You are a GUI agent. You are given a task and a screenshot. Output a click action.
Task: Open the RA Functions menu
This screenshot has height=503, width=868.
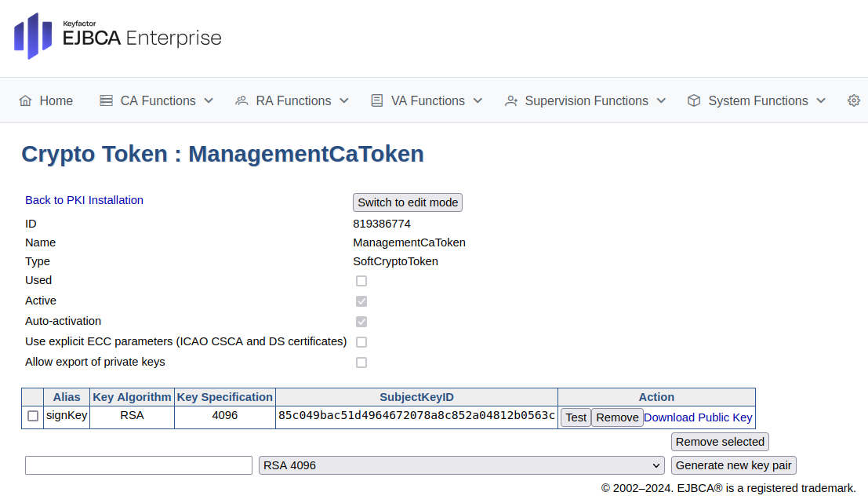(x=293, y=100)
